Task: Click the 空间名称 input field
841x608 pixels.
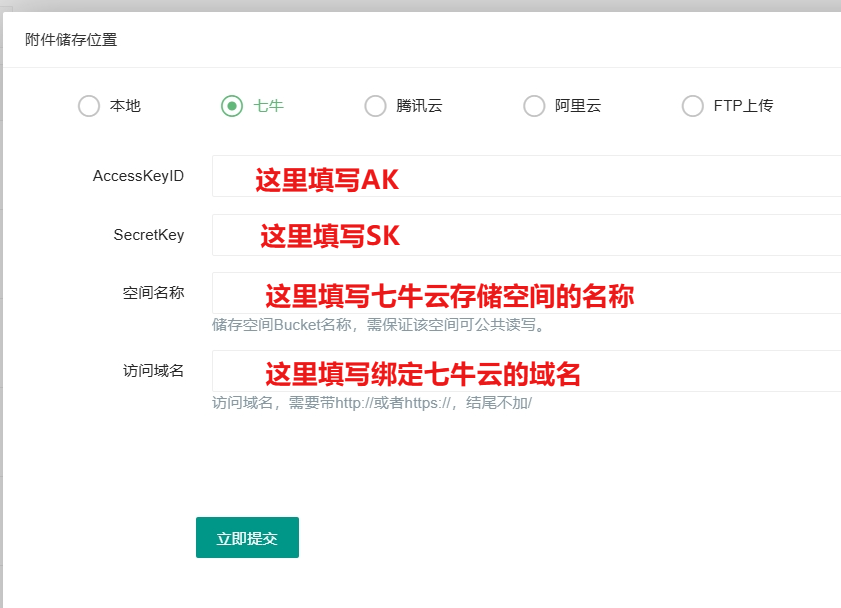Action: pyautogui.click(x=526, y=293)
